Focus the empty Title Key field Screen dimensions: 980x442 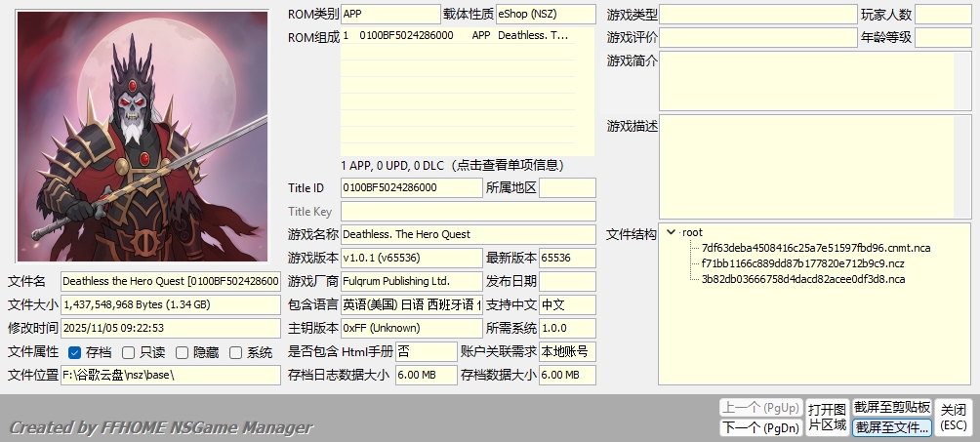pos(469,212)
